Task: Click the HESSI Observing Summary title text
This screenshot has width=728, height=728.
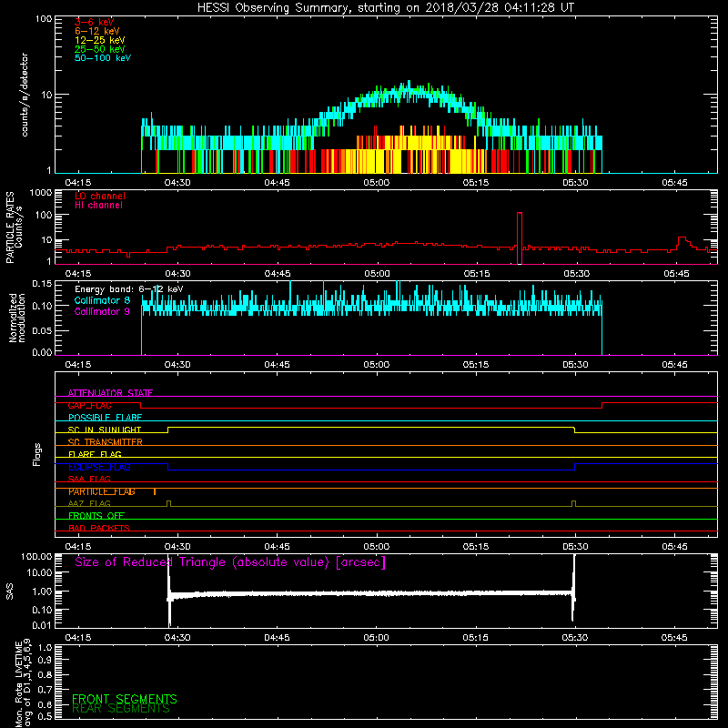Action: (x=386, y=8)
